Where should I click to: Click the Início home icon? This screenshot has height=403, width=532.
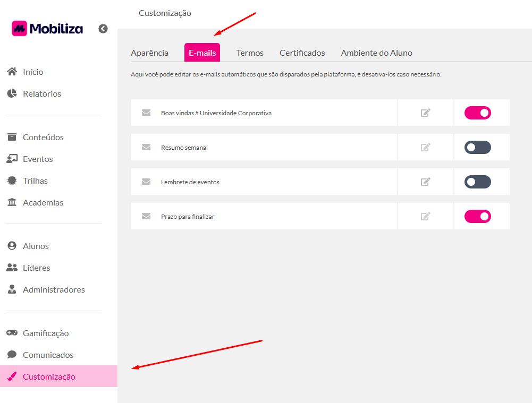click(x=12, y=72)
